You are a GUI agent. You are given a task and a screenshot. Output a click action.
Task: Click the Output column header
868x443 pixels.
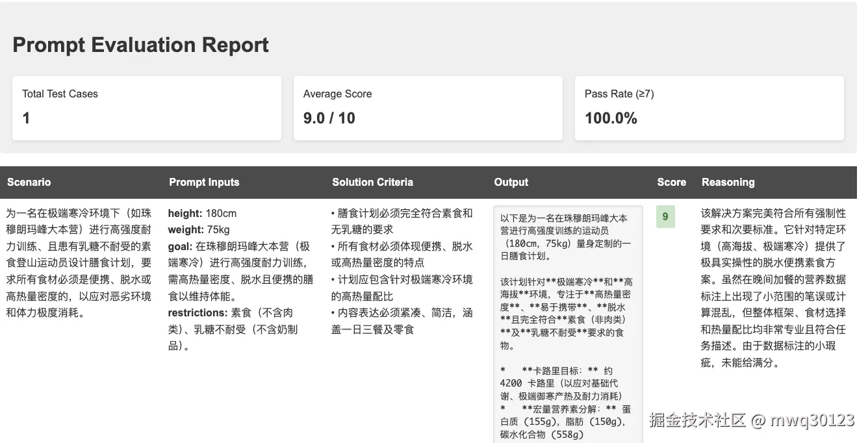click(x=511, y=182)
